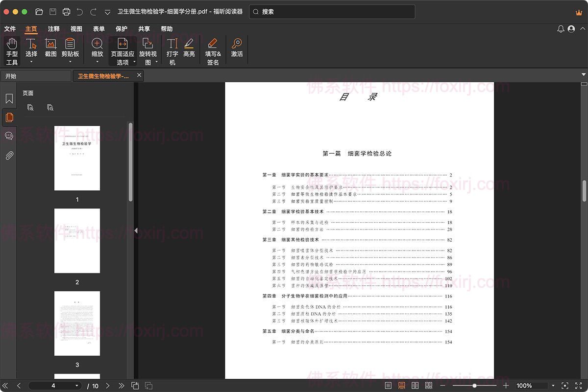588x392 pixels.
Task: Select the 手型工具 hand tool
Action: click(12, 50)
